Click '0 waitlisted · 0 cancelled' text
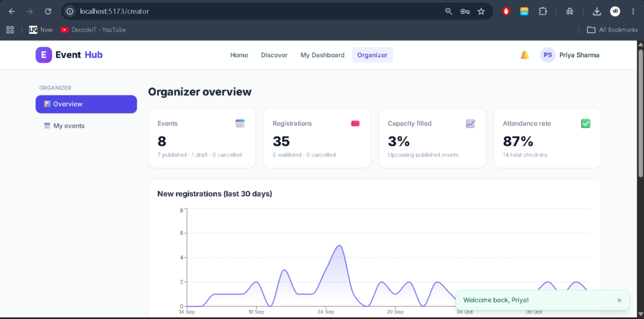The height and width of the screenshot is (319, 644). [x=304, y=155]
